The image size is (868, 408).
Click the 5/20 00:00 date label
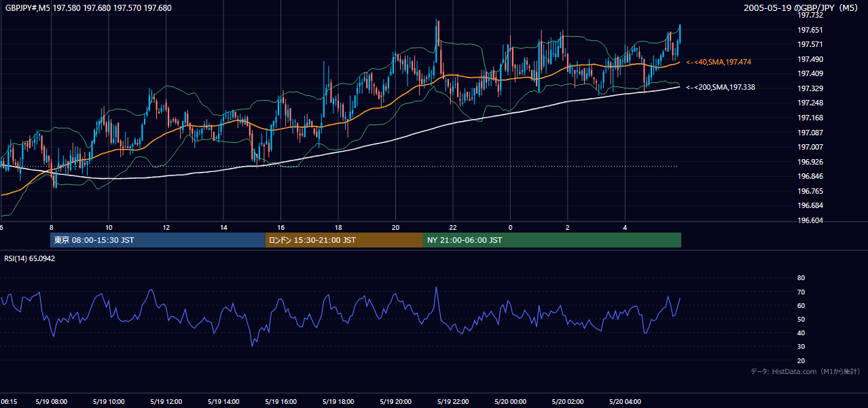click(510, 402)
